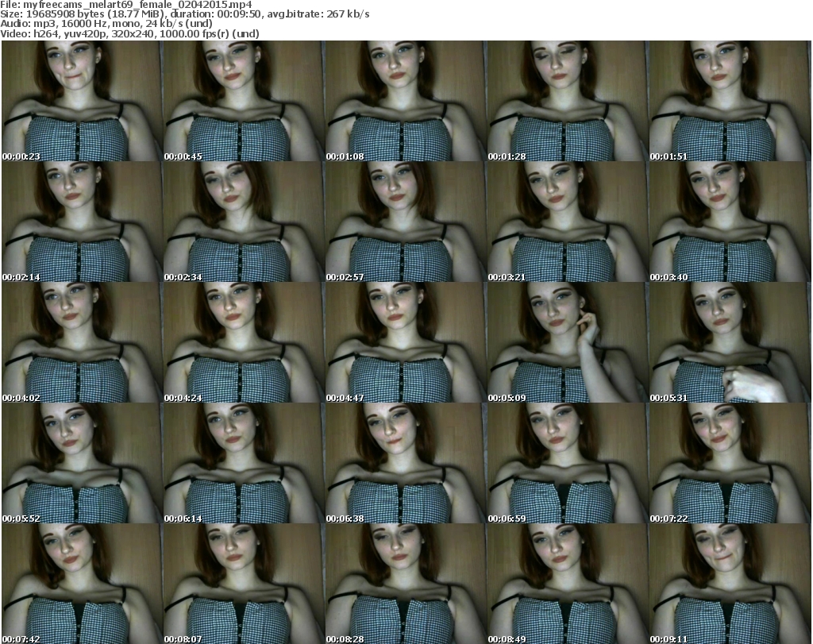Choose the frame at 00:02:57
The height and width of the screenshot is (644, 813).
(406, 222)
